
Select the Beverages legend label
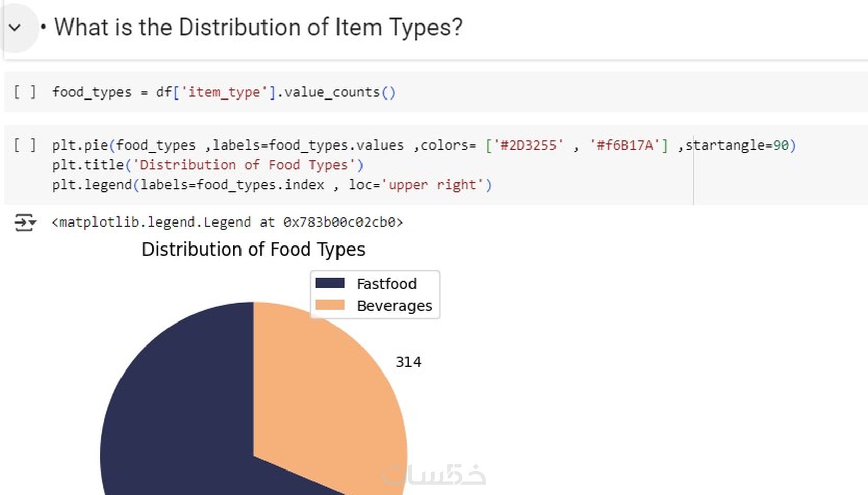394,306
